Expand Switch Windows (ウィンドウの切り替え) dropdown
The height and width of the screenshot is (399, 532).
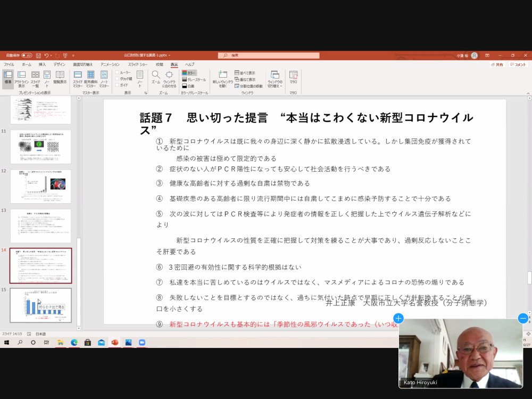click(x=275, y=79)
